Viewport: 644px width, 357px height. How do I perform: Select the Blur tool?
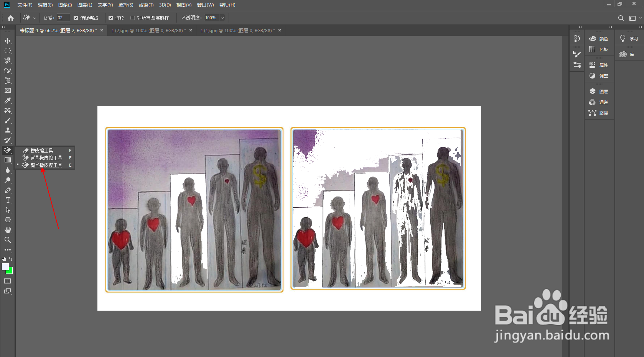(8, 170)
